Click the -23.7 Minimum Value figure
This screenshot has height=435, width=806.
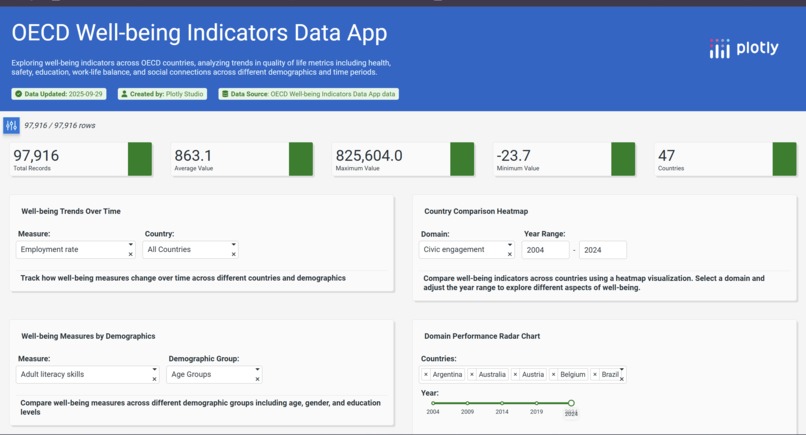point(514,155)
